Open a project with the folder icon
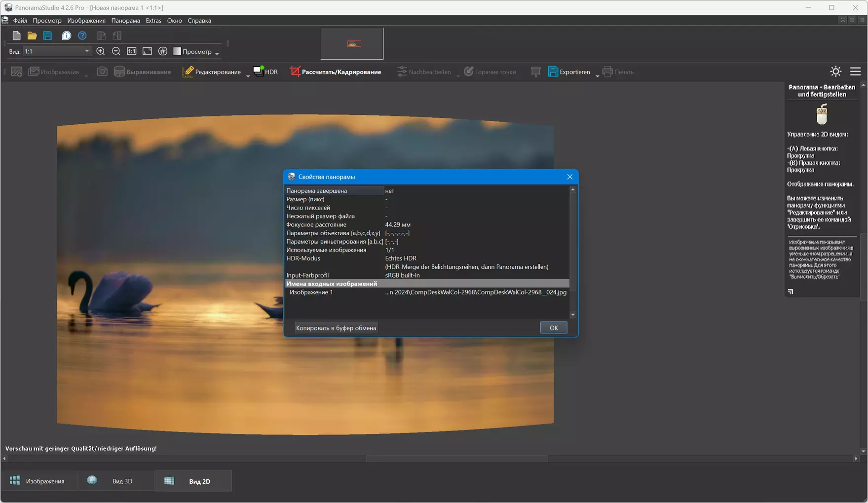 tap(32, 36)
